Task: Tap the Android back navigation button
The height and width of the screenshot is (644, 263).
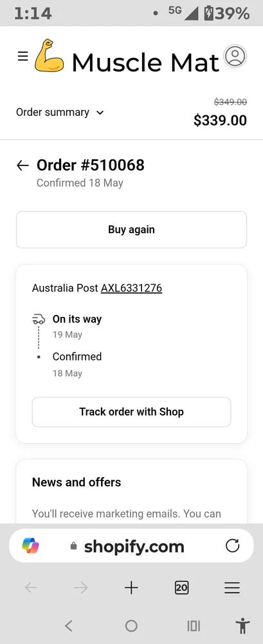Action: point(69,625)
